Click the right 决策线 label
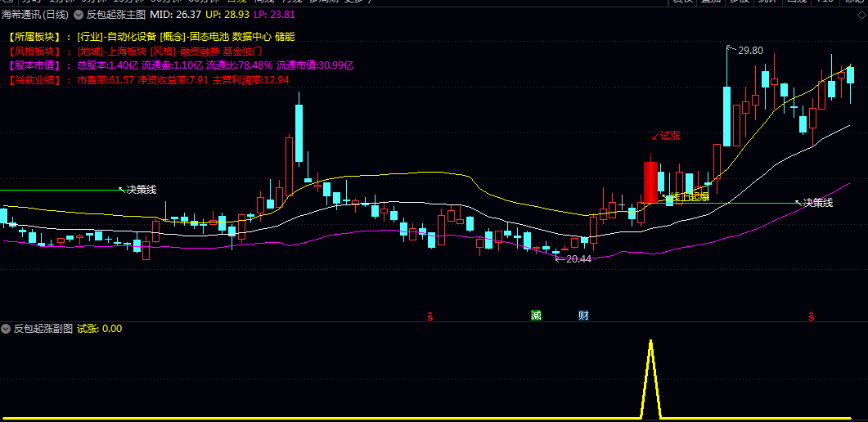Screen dimensions: 868x422 (x=818, y=203)
